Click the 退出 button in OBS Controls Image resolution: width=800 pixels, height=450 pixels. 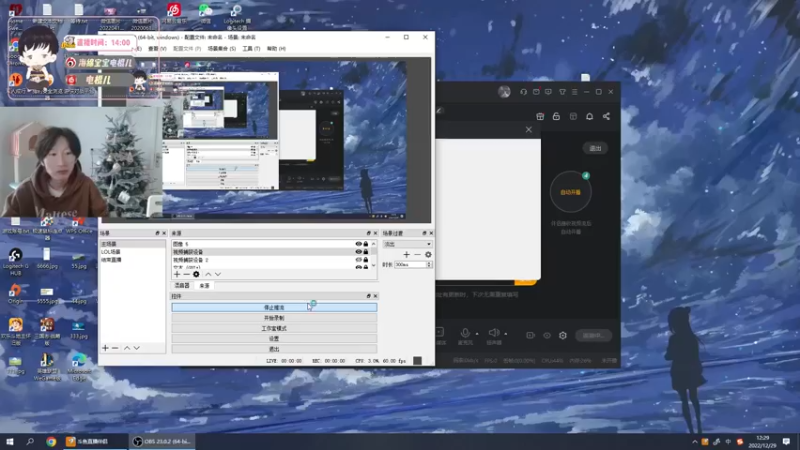(x=274, y=349)
